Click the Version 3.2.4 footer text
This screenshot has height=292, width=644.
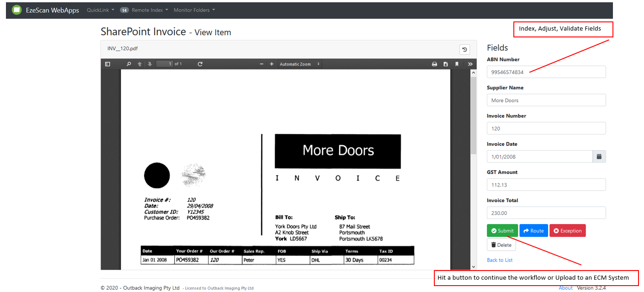click(x=591, y=288)
